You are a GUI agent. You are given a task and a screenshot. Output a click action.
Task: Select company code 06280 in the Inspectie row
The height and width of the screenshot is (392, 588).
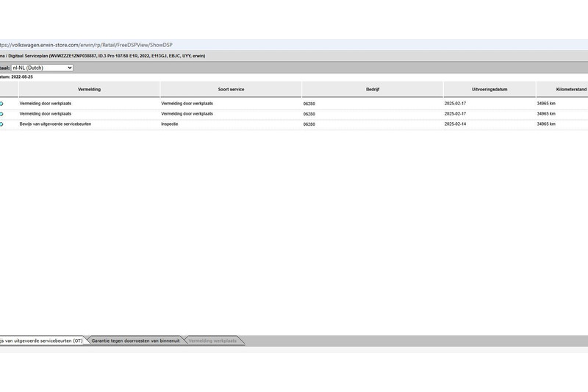point(309,124)
